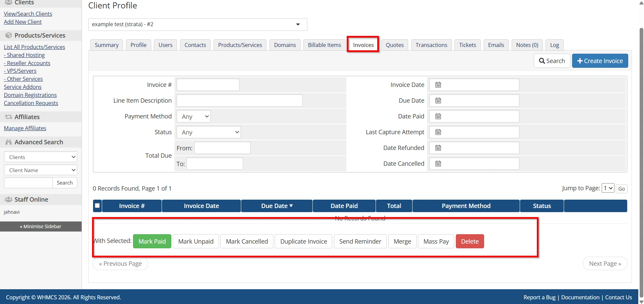Image resolution: width=644 pixels, height=304 pixels.
Task: Open the Manage Affiliates link
Action: pos(25,128)
